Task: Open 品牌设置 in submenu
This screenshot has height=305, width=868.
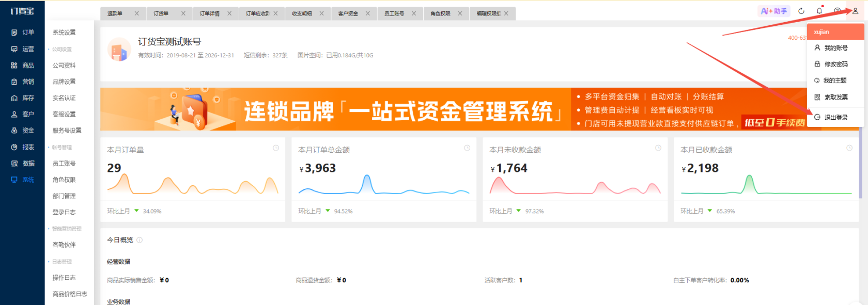Action: (64, 82)
